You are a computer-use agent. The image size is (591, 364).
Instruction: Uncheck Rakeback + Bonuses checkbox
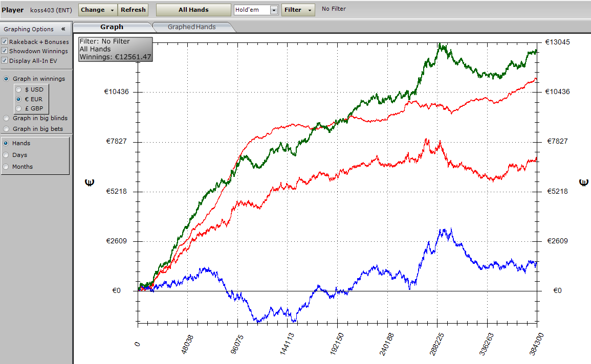coord(5,41)
